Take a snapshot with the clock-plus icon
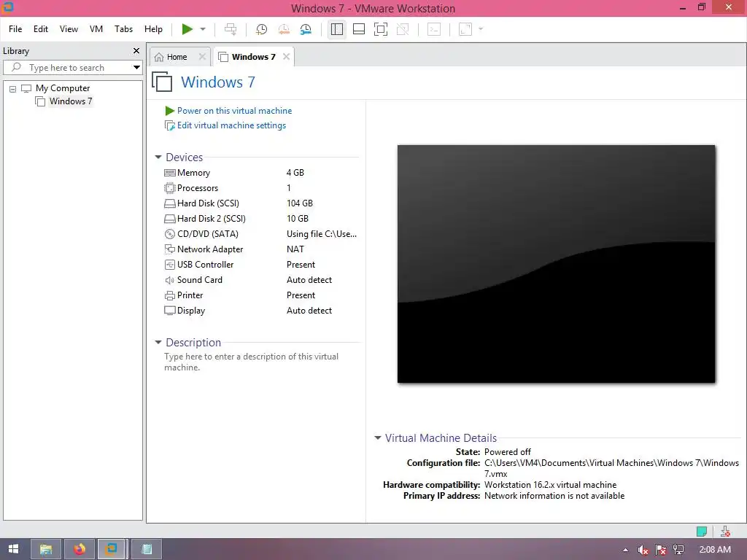This screenshot has width=747, height=560. [x=262, y=29]
